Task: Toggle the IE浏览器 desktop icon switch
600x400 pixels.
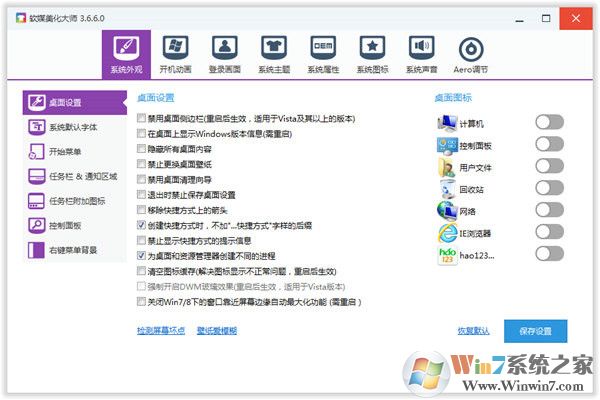Action: click(549, 232)
